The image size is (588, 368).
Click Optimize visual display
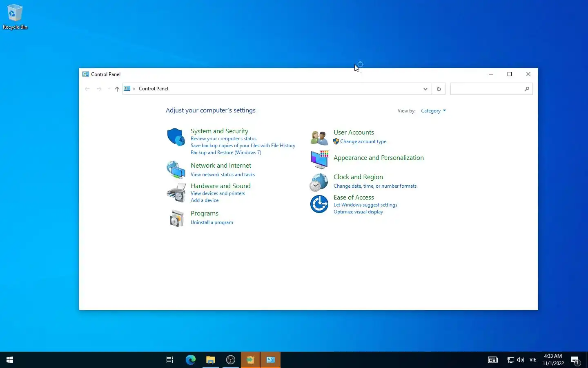[x=358, y=212]
